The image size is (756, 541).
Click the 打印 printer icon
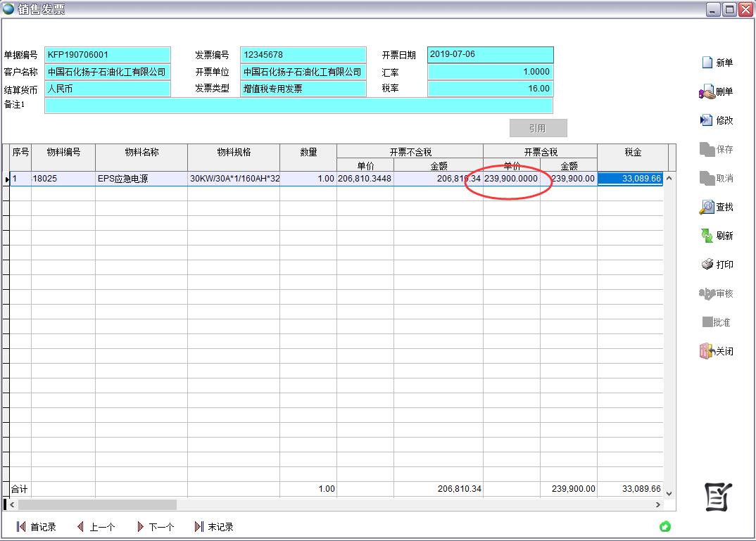pos(707,265)
